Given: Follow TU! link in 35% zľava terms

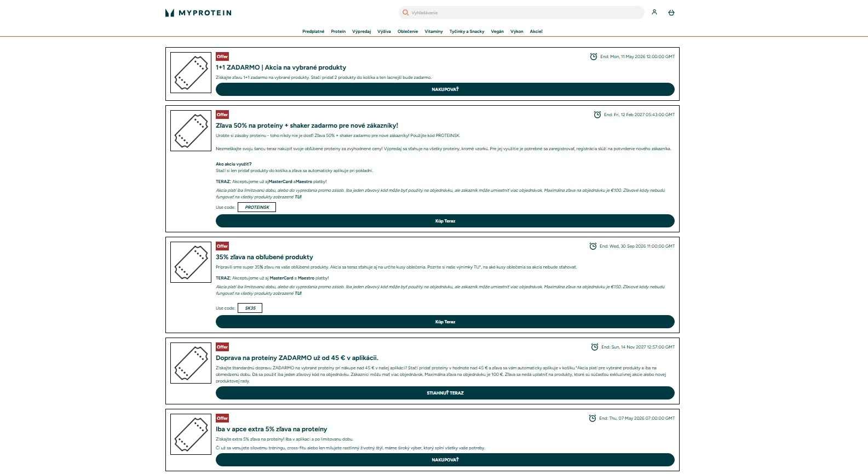Looking at the screenshot, I should 298,293.
